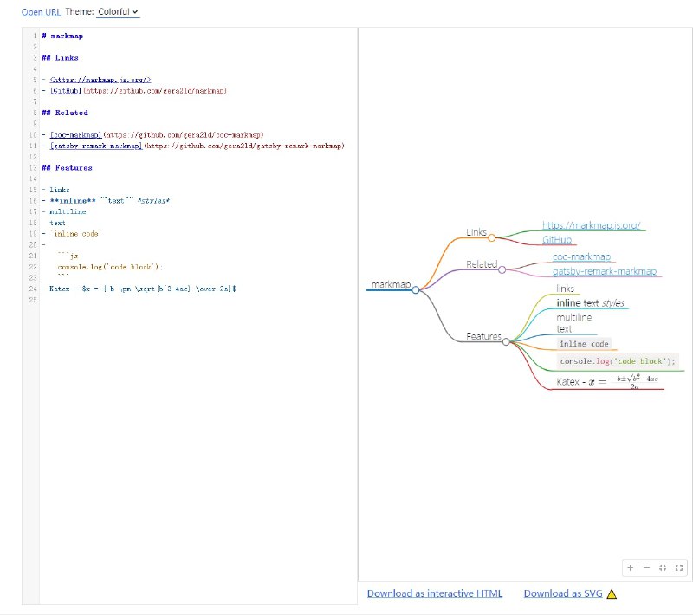Click the fit-to-window crosshair icon
This screenshot has height=616, width=693.
click(x=663, y=568)
